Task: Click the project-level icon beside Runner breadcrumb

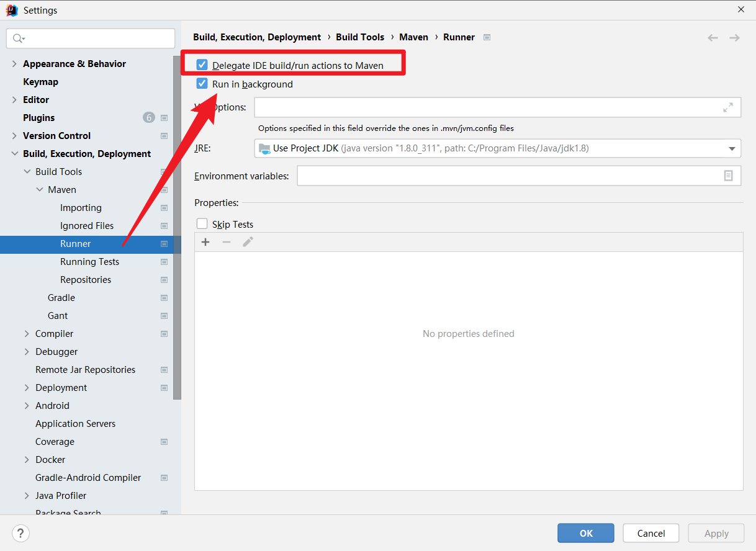Action: 487,37
